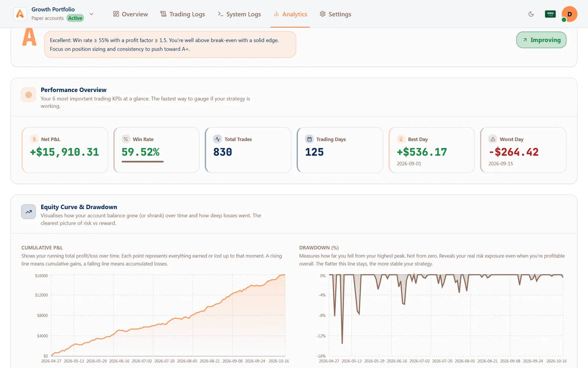The width and height of the screenshot is (588, 368).
Task: Click the DRAWDOWN (%) label
Action: tap(319, 248)
